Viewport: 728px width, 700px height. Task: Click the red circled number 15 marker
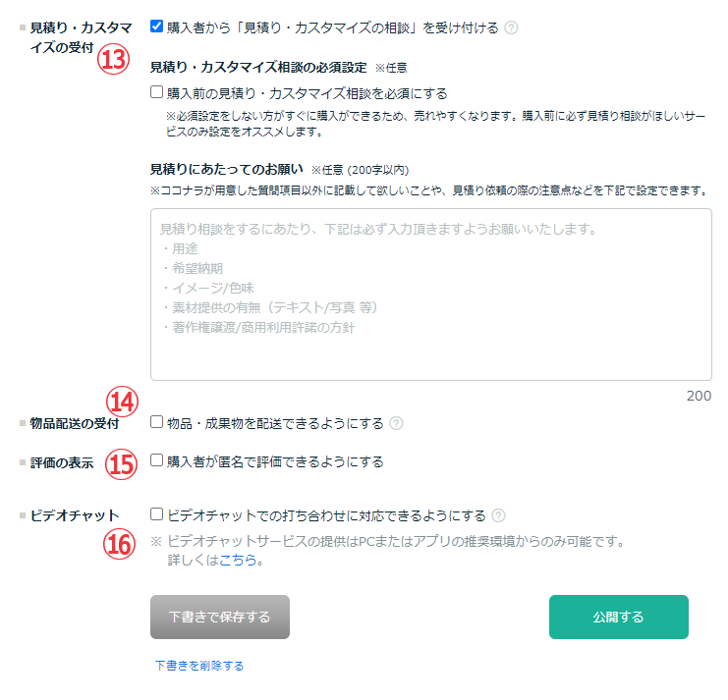click(x=120, y=462)
